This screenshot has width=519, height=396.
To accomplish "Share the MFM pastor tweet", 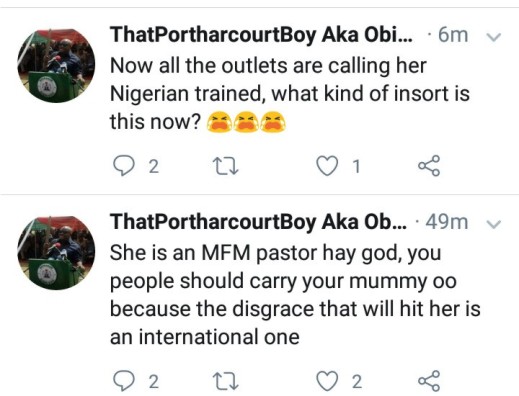I will [x=429, y=381].
